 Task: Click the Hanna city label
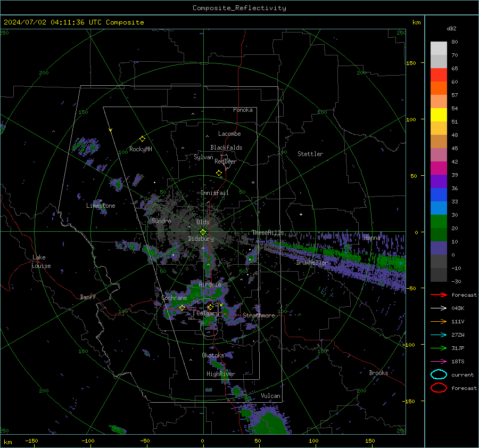point(372,238)
